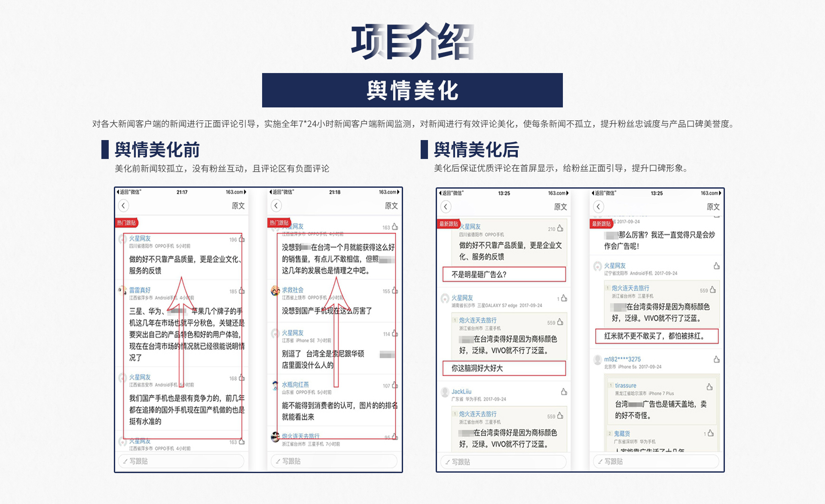Click thumbs-up next to 鬼藏货's comment
Screen dimensions: 825x504
pos(710,433)
